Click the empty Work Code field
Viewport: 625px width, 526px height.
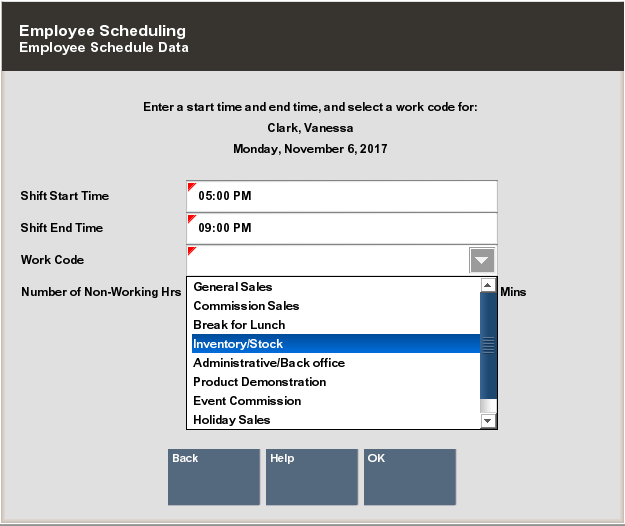328,260
